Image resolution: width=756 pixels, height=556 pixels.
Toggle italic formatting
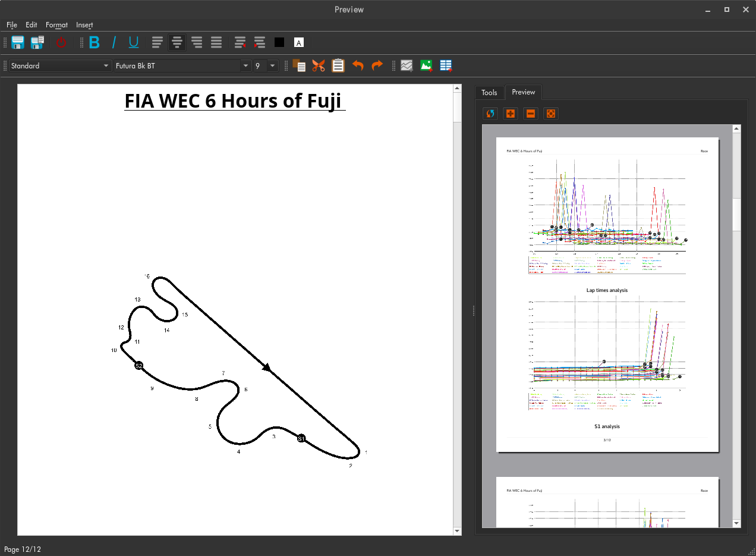pyautogui.click(x=114, y=42)
